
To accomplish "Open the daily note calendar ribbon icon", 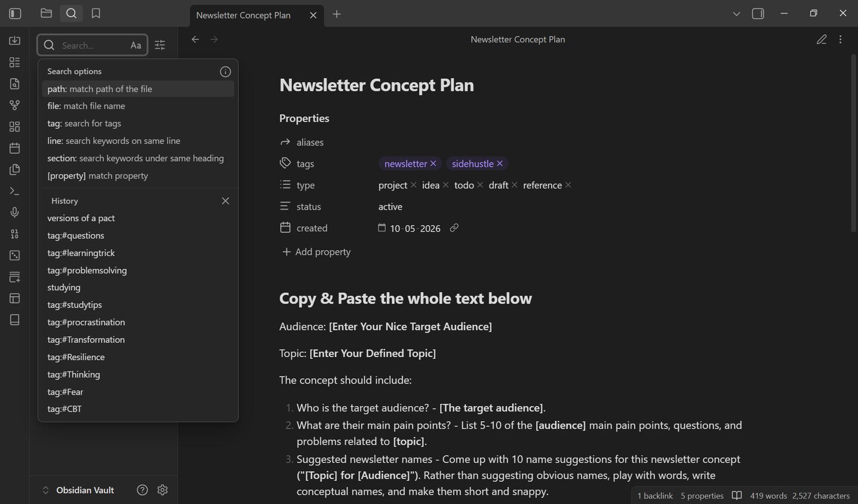I will (x=15, y=148).
